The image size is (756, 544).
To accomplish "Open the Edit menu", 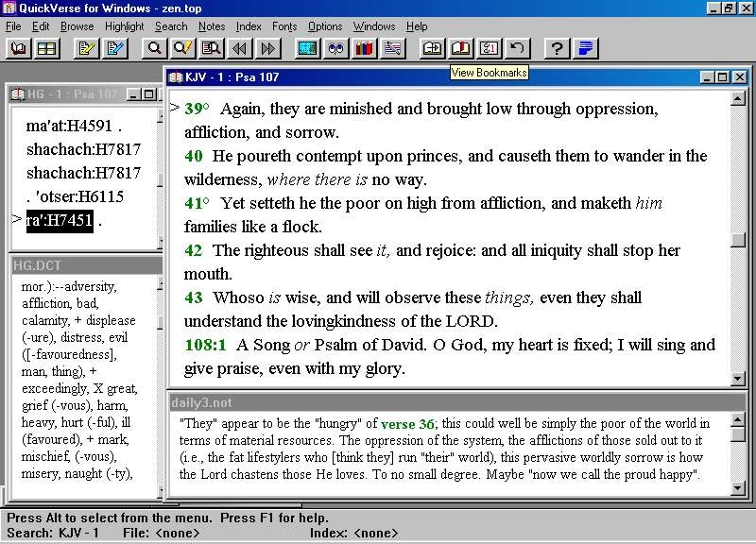I will (41, 26).
